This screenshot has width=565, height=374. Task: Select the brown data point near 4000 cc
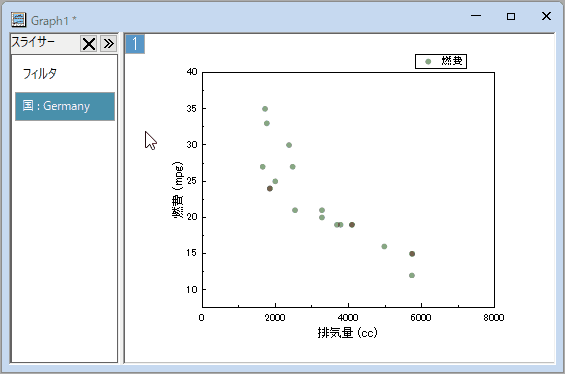coord(352,225)
